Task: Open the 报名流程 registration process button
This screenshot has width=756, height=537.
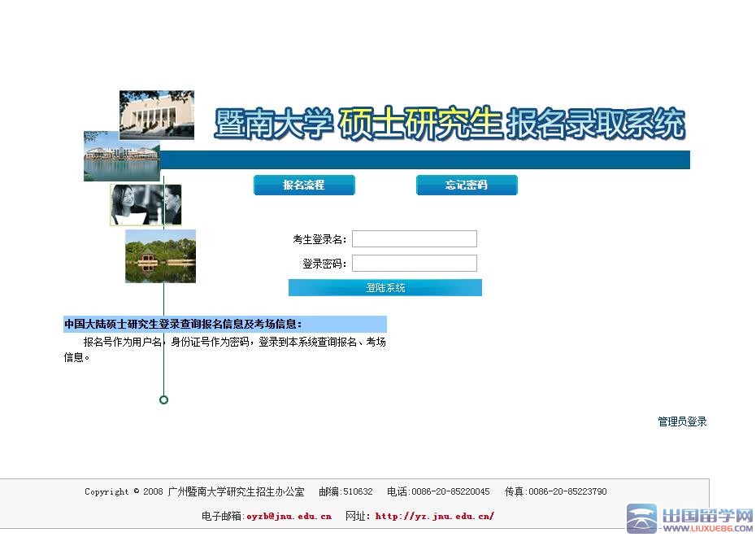Action: pos(304,186)
